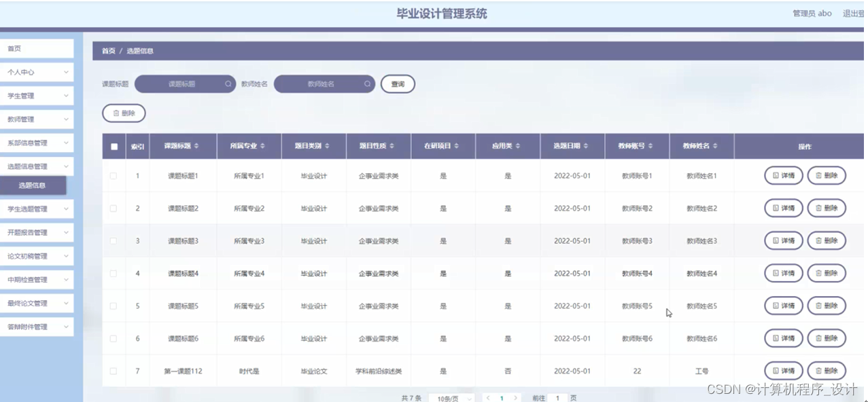
Task: Expand 中期检查管理 sidebar menu
Action: 37,280
